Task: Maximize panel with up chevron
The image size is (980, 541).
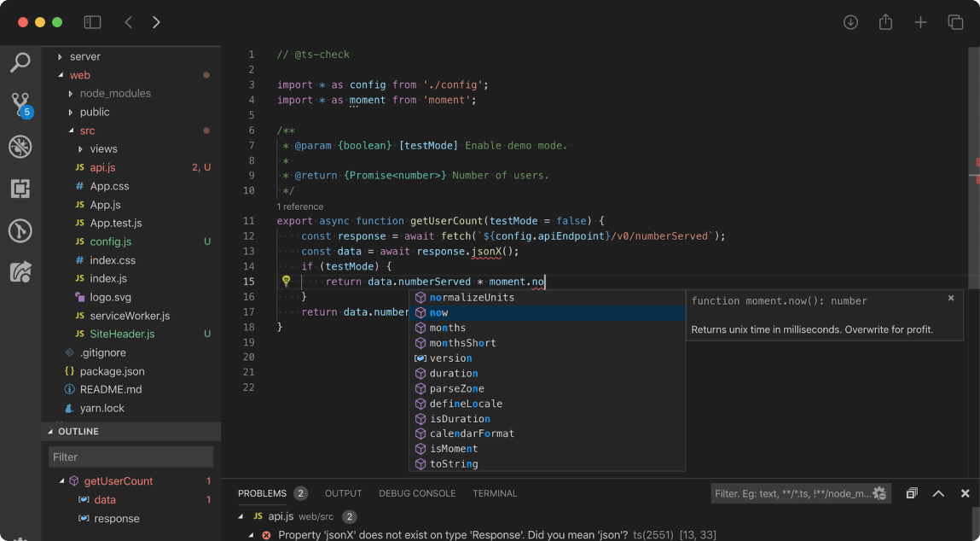Action: [938, 493]
